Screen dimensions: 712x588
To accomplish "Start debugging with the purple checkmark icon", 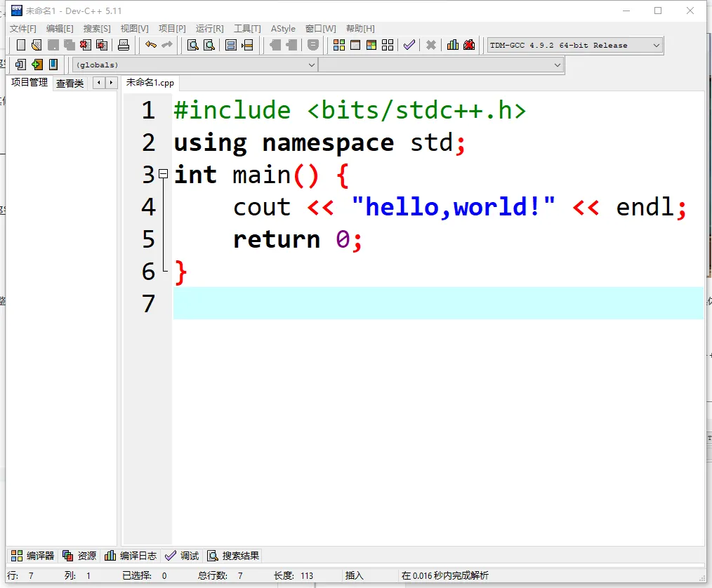I will [409, 45].
